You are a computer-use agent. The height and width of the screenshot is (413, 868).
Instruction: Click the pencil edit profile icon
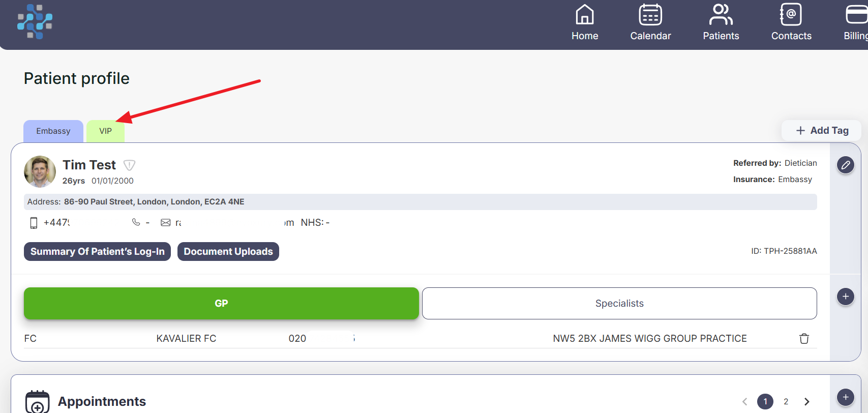845,165
